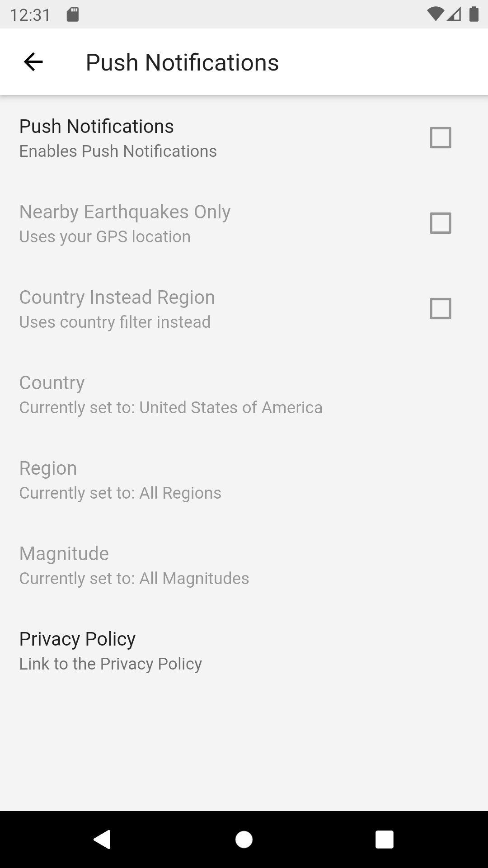Tap the cellular signal icon

(454, 14)
